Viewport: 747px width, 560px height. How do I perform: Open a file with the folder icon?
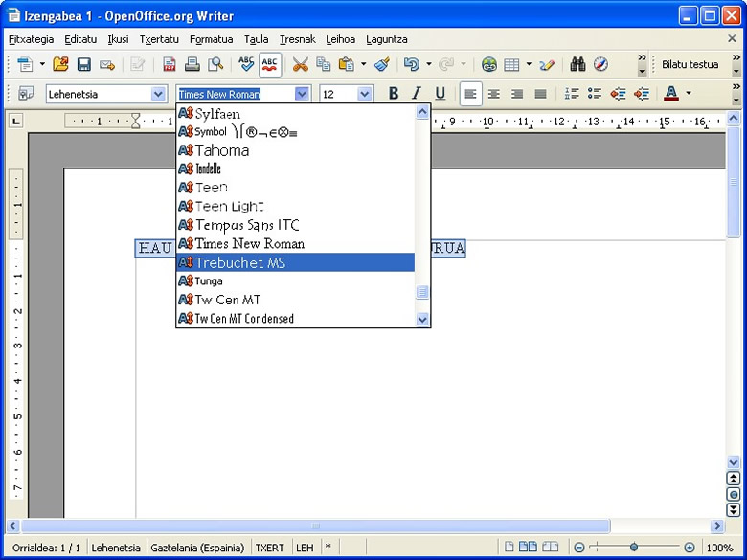click(x=60, y=64)
